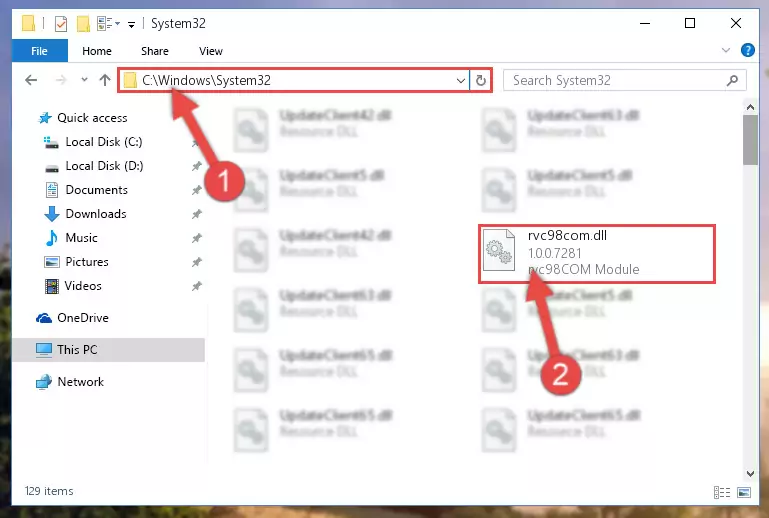
Task: Select OneDrive in navigation pane
Action: pyautogui.click(x=83, y=318)
